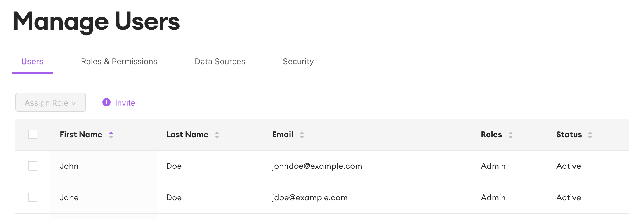
Task: Toggle the select-all header checkbox
Action: click(x=33, y=134)
